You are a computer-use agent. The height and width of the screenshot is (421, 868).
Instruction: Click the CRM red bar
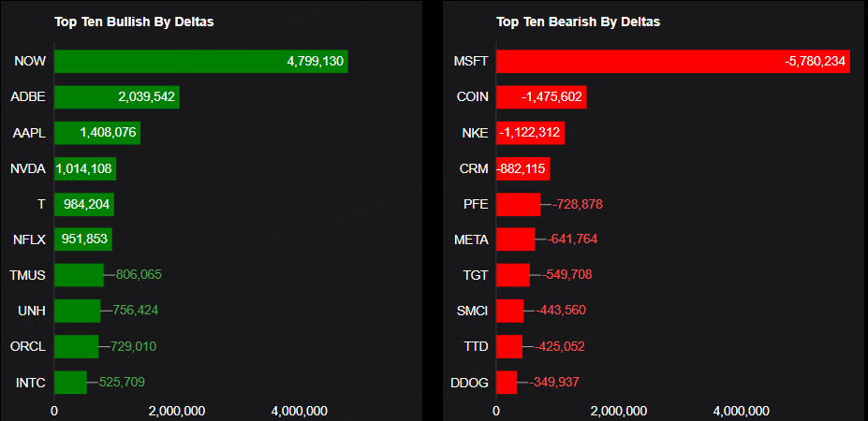(x=522, y=169)
